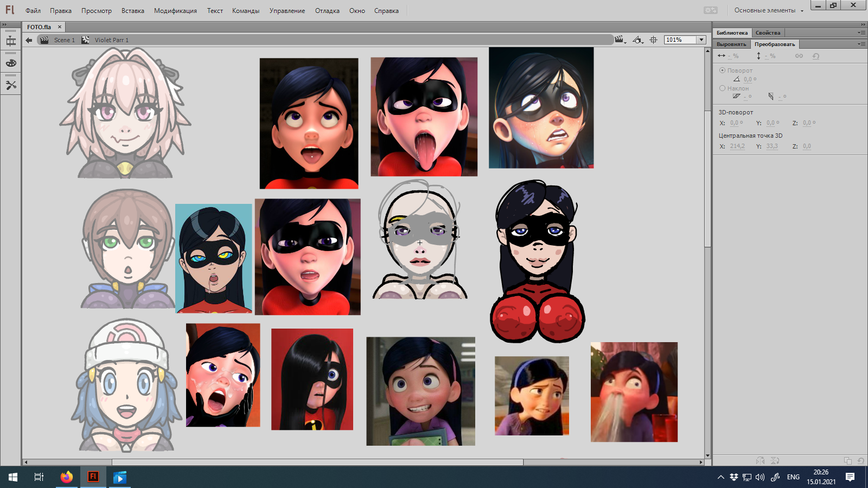
Task: Click the reset scale arrow icon
Action: point(816,56)
